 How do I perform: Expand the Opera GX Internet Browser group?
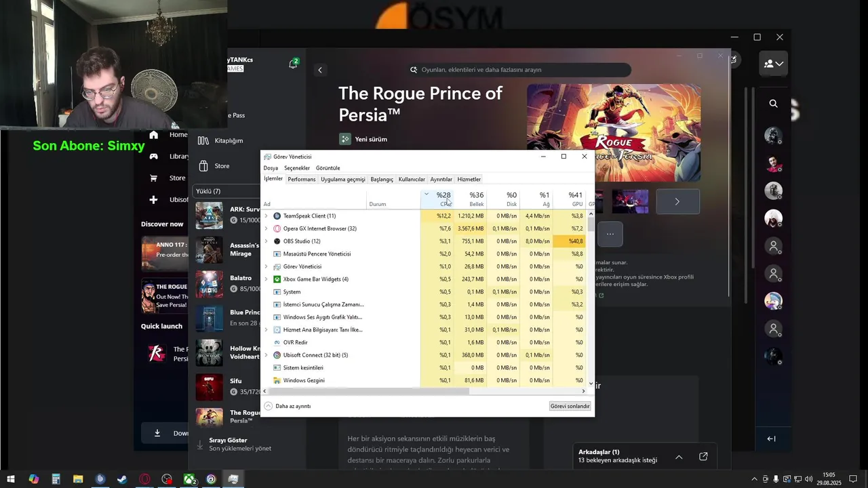pos(266,228)
